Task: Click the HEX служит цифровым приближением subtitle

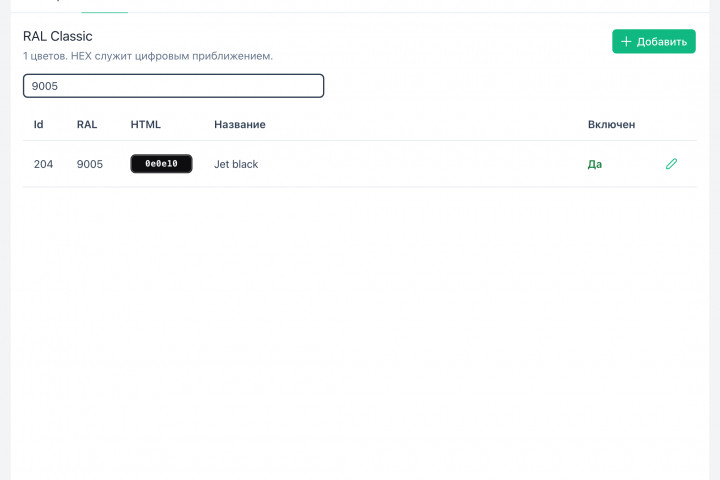Action: tap(172, 56)
